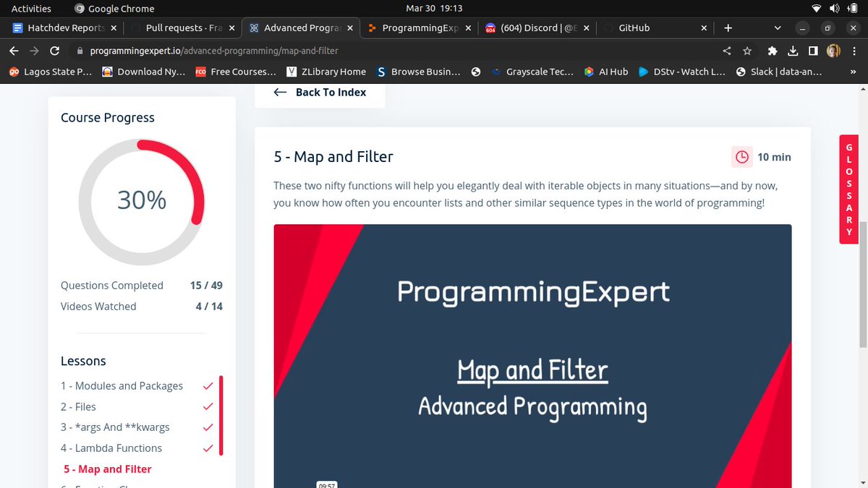The width and height of the screenshot is (868, 488).
Task: Play the Map and Filter video
Action: (x=532, y=356)
